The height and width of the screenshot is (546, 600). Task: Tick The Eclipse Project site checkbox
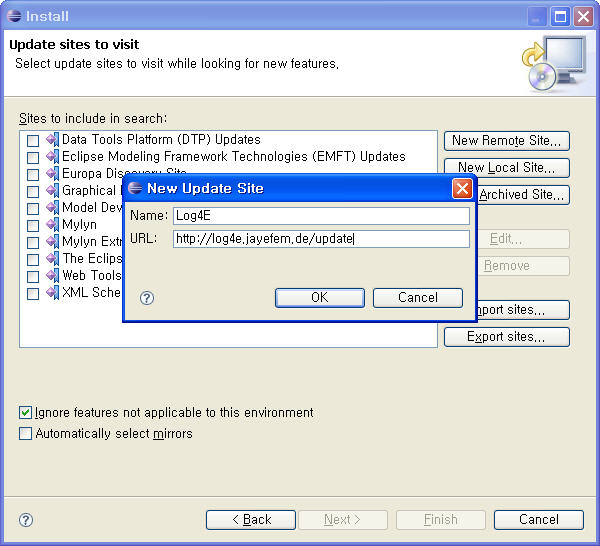[33, 259]
